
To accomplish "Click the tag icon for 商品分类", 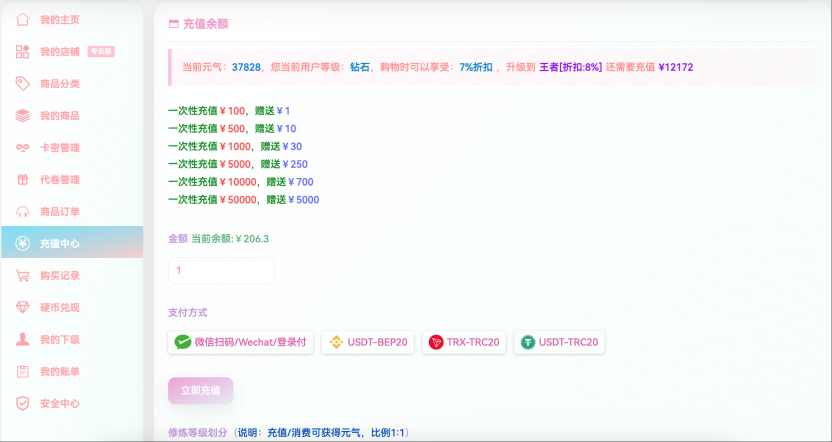I will pyautogui.click(x=22, y=83).
